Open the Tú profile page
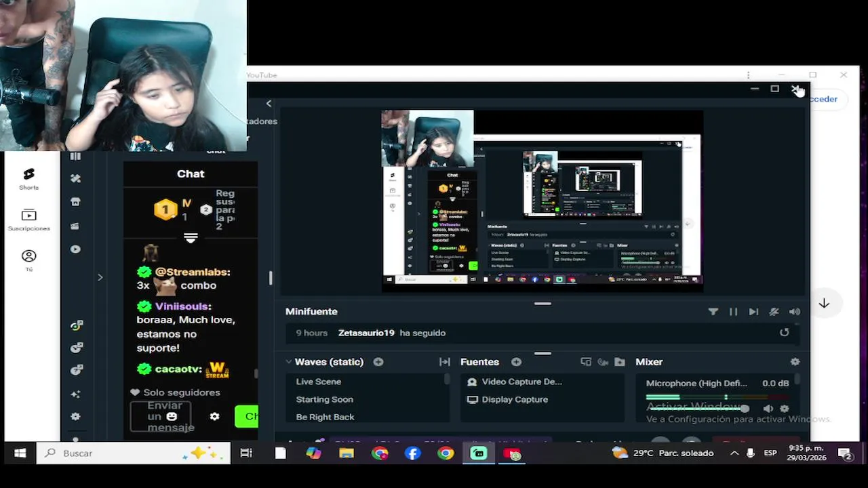This screenshot has height=488, width=868. pos(28,260)
